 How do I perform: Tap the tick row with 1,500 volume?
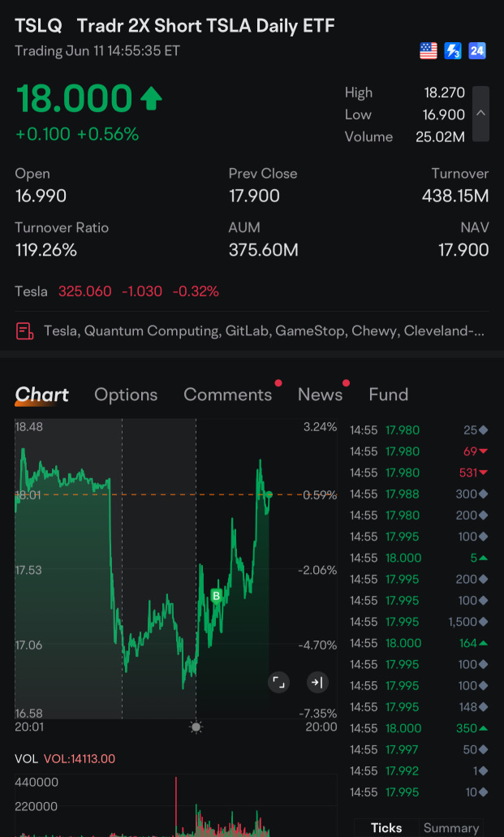[419, 622]
